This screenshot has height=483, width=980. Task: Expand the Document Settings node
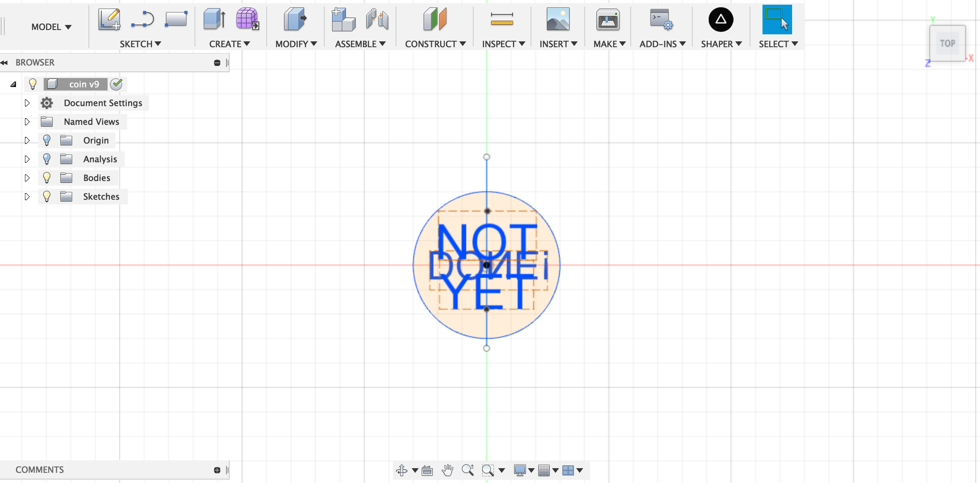tap(27, 103)
